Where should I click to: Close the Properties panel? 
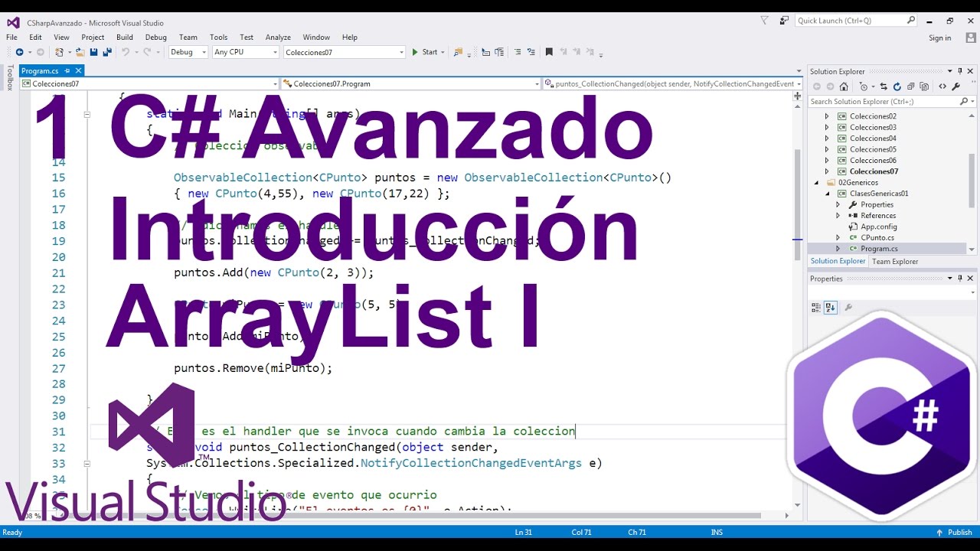point(971,279)
